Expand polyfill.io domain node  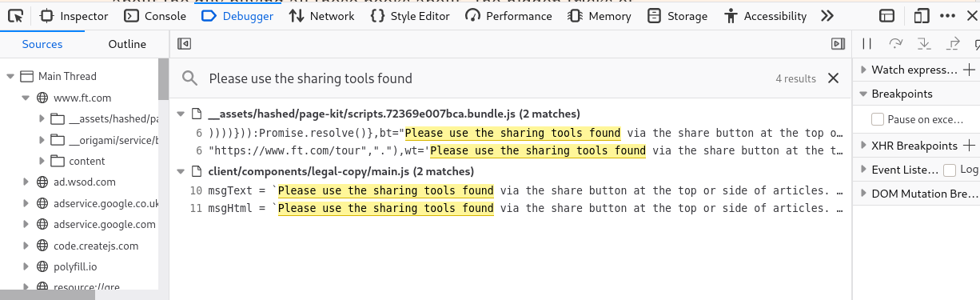pos(26,267)
